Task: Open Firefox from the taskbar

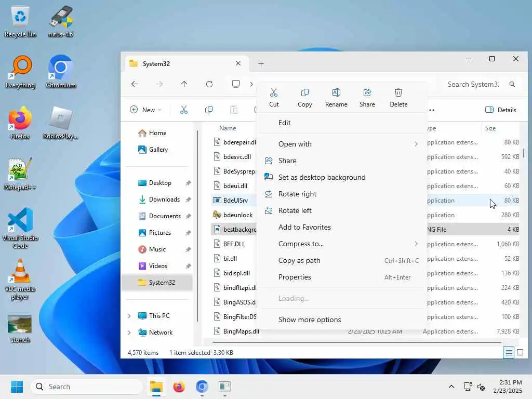Action: coord(179,387)
